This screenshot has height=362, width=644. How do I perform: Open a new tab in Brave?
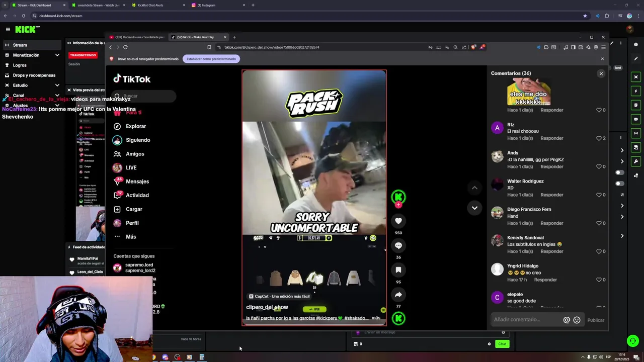(x=234, y=37)
